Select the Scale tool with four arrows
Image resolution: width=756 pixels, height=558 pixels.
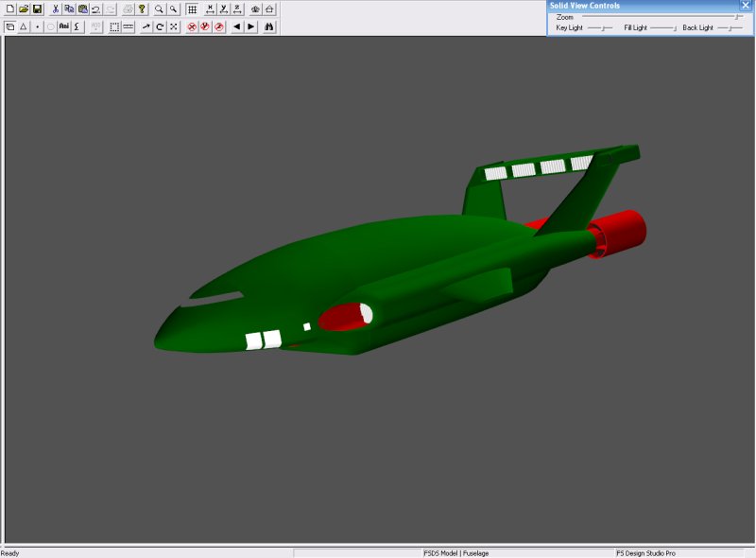click(174, 26)
